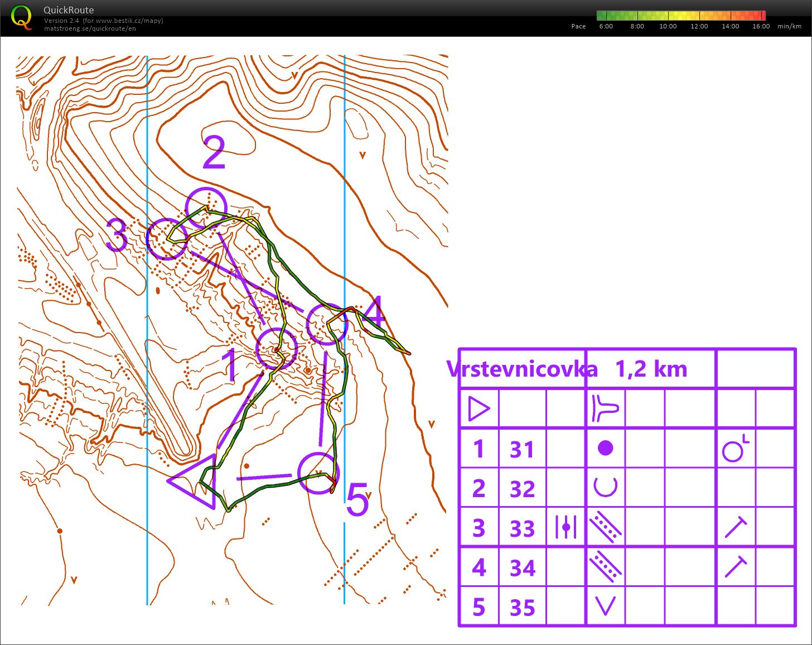The image size is (812, 645).
Task: Click the middle-position symbol in control 33 row
Action: (x=565, y=527)
